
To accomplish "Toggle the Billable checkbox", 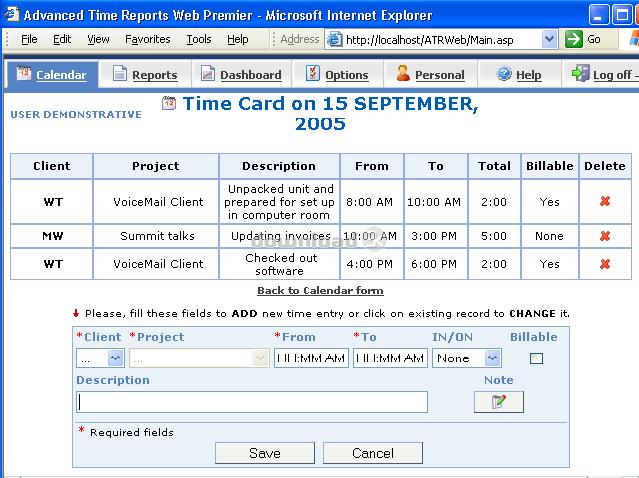I will 536,358.
